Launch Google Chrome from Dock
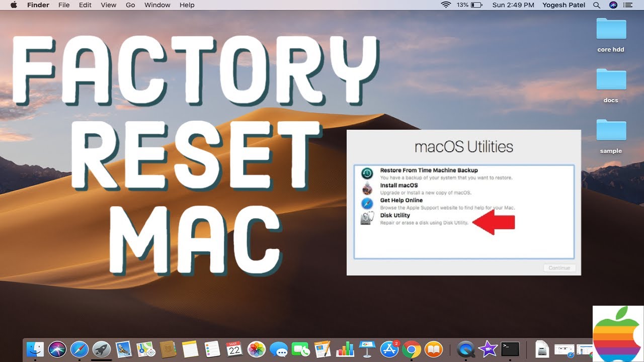Image resolution: width=644 pixels, height=362 pixels. tap(412, 349)
